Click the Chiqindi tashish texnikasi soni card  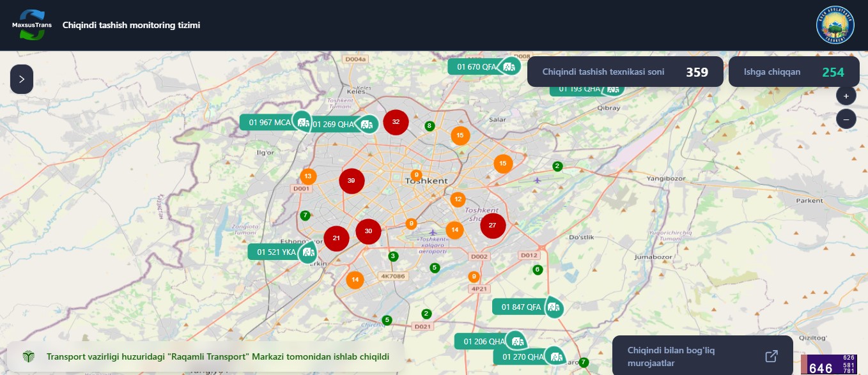[624, 72]
